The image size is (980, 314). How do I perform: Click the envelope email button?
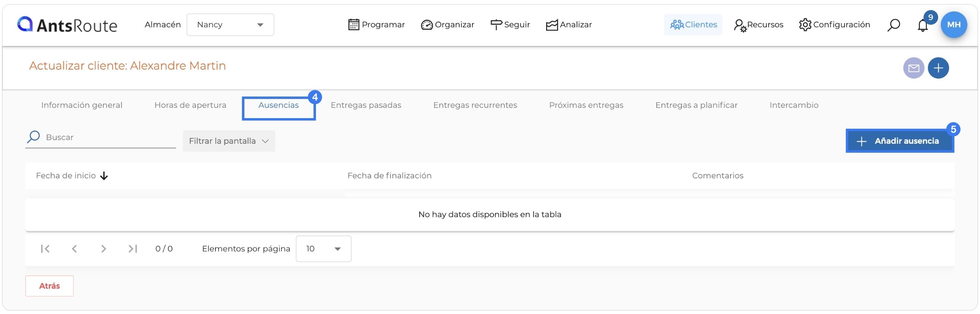tap(914, 68)
